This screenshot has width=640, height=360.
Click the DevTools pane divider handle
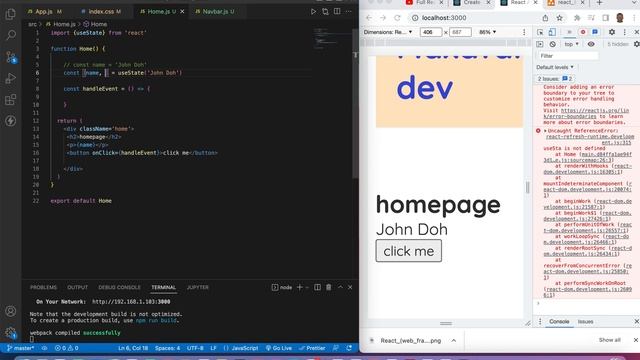pyautogui.click(x=528, y=187)
